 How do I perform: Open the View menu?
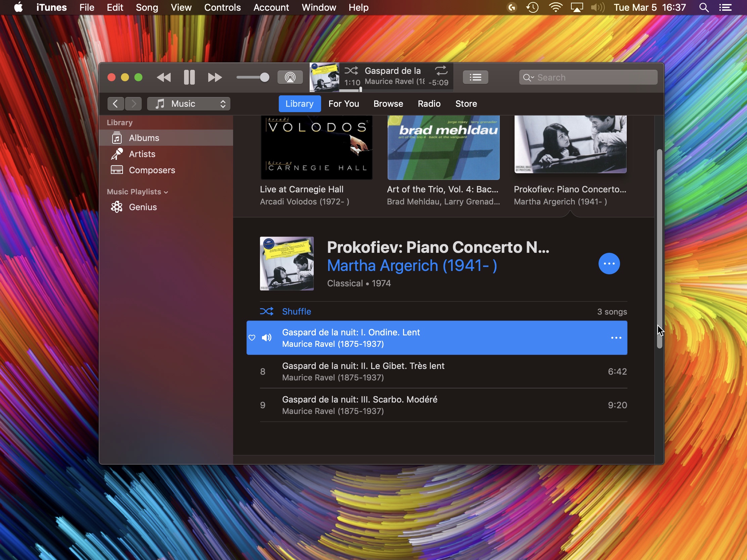click(181, 7)
